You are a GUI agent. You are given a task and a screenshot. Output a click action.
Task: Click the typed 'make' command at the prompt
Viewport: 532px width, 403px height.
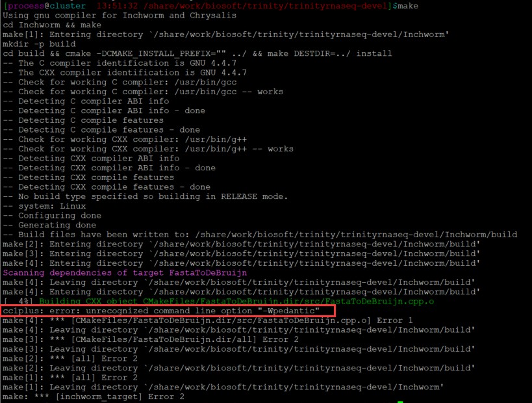click(x=407, y=6)
